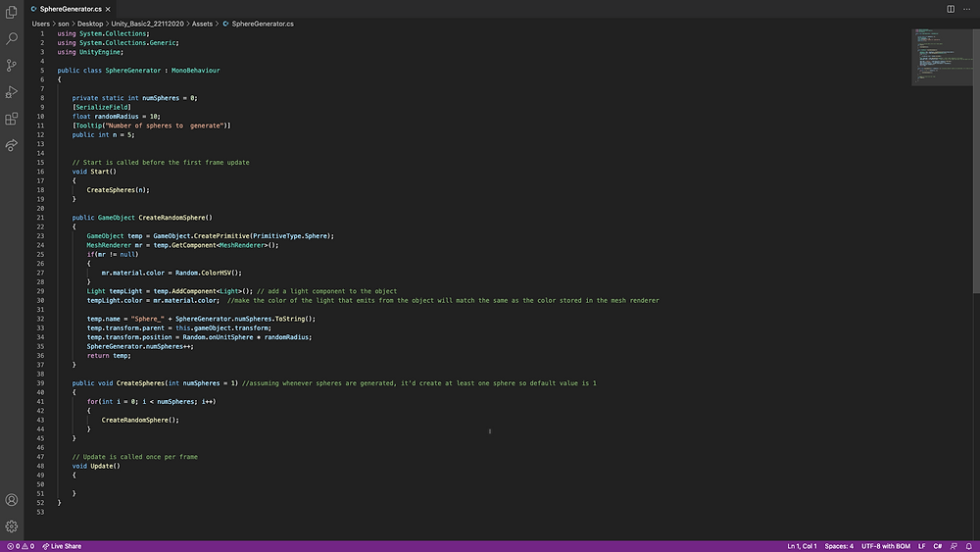980x552 pixels.
Task: Split the editor to the right
Action: pyautogui.click(x=950, y=9)
